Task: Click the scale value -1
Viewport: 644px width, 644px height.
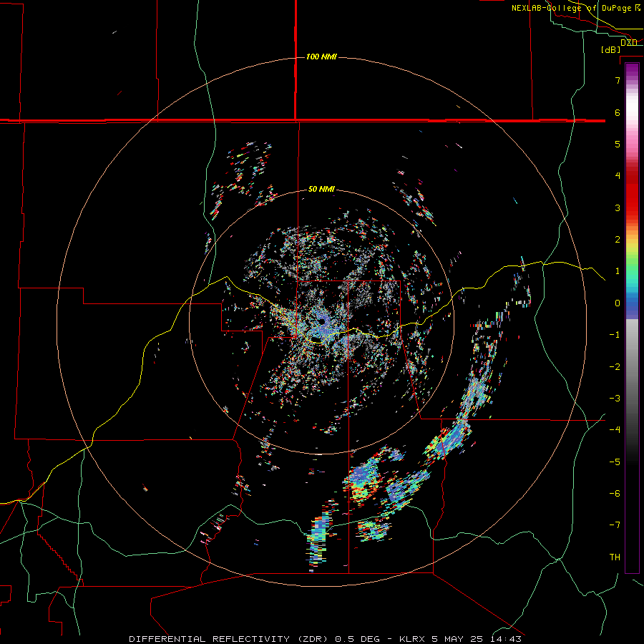Action: coord(615,334)
